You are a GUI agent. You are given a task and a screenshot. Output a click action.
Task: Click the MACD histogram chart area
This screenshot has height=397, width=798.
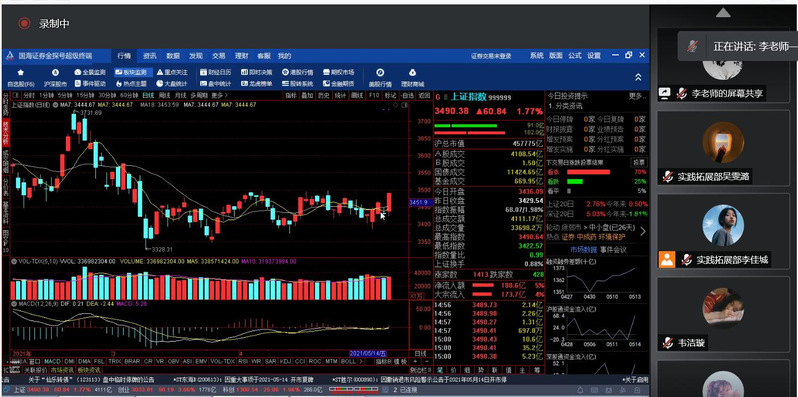pos(209,328)
